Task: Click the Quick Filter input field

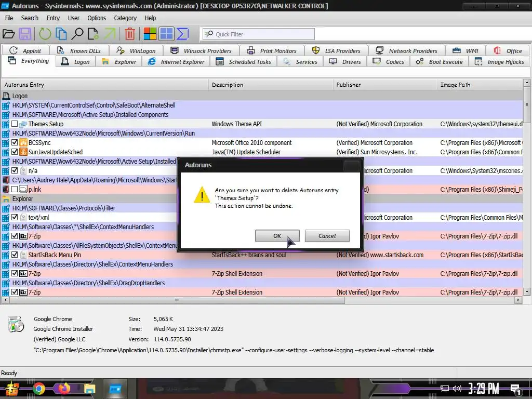Action: [x=259, y=34]
